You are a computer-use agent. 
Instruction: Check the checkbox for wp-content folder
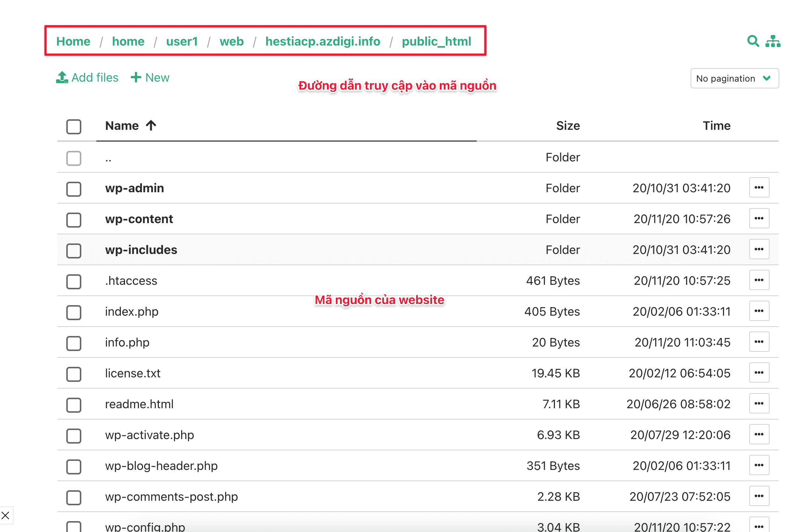pos(73,220)
